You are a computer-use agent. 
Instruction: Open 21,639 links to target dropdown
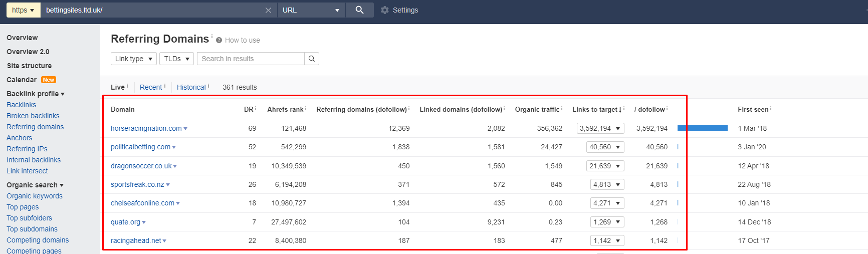pos(605,166)
